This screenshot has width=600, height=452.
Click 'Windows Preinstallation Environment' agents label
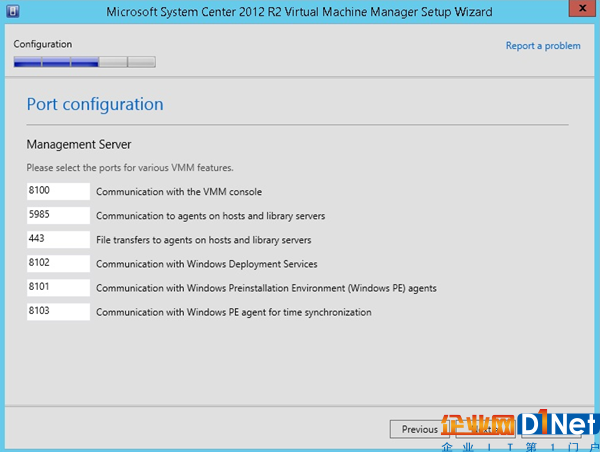click(266, 288)
